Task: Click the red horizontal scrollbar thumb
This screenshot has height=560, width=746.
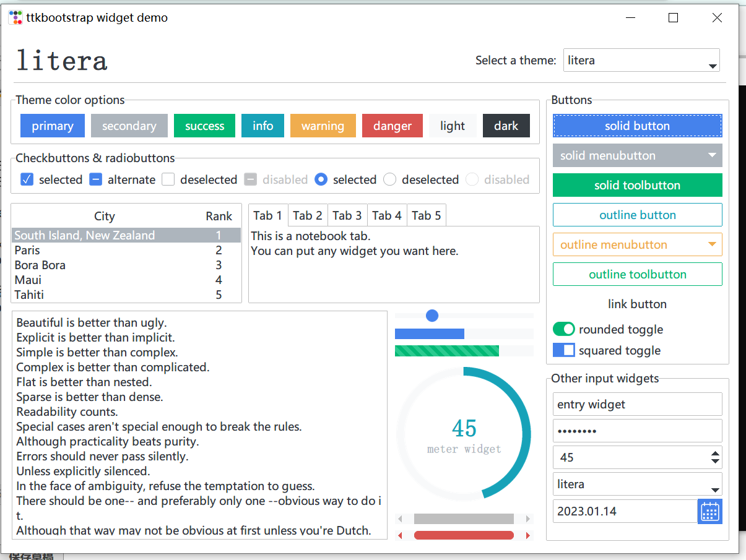Action: click(x=464, y=535)
